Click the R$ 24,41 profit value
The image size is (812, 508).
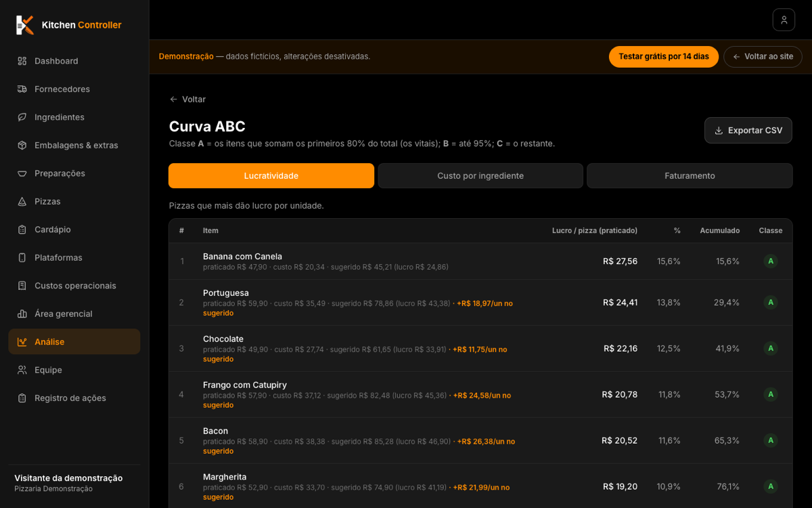(620, 303)
